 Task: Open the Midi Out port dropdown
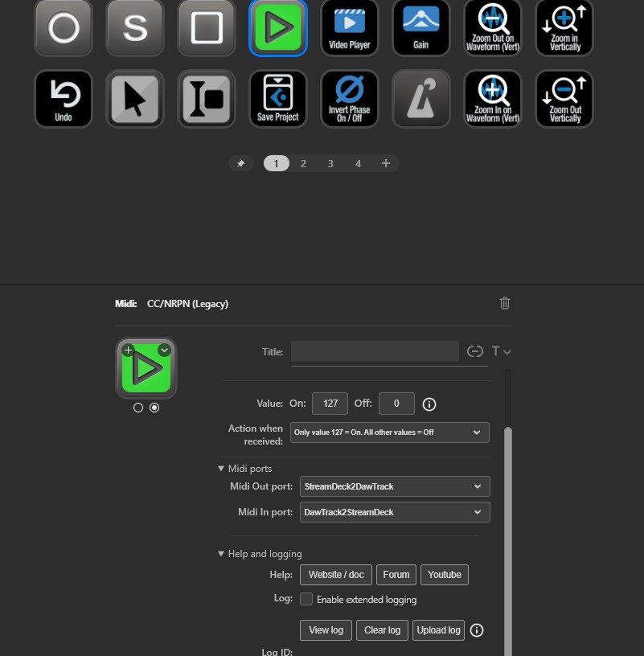394,486
